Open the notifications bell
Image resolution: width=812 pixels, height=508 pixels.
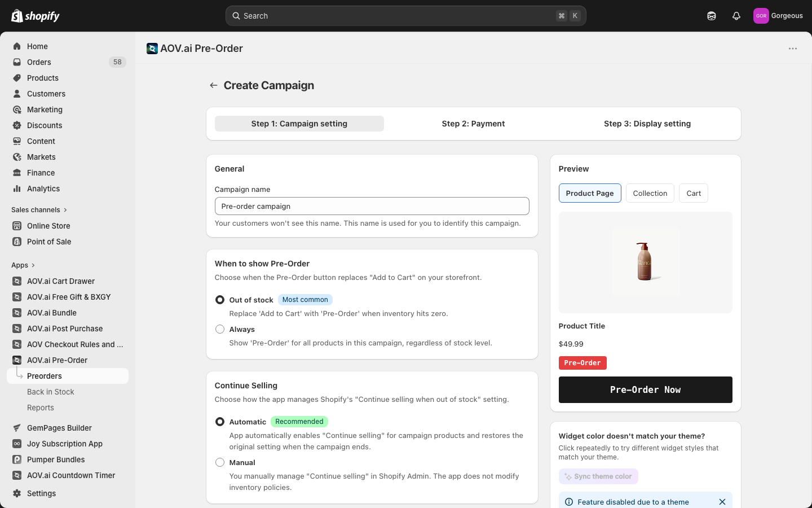tap(736, 16)
